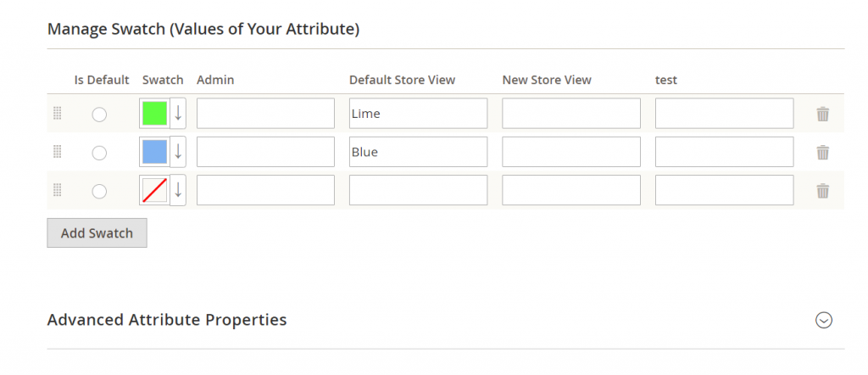Click the blue color swatch
This screenshot has width=868, height=375.
pos(154,153)
